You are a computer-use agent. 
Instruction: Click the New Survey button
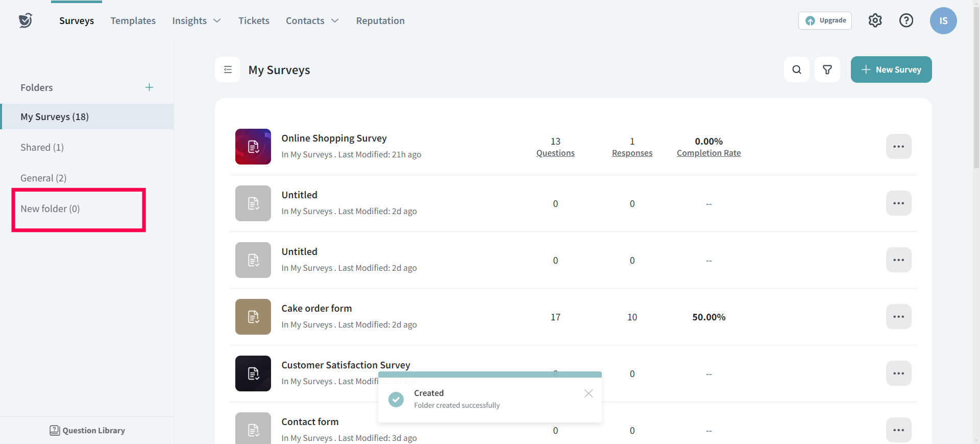tap(891, 69)
